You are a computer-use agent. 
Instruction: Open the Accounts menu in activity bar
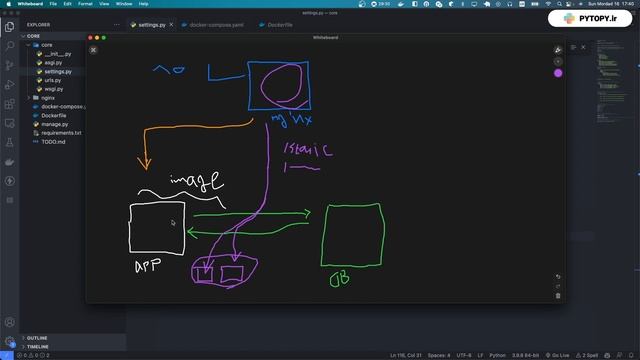(x=9, y=322)
